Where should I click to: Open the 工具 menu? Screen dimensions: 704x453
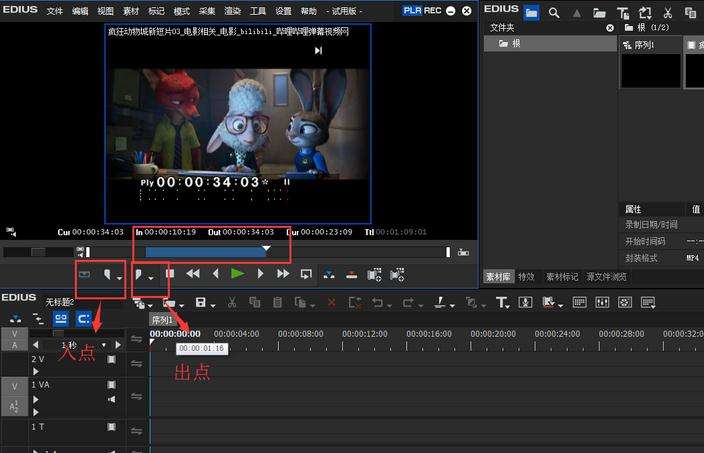click(x=258, y=11)
